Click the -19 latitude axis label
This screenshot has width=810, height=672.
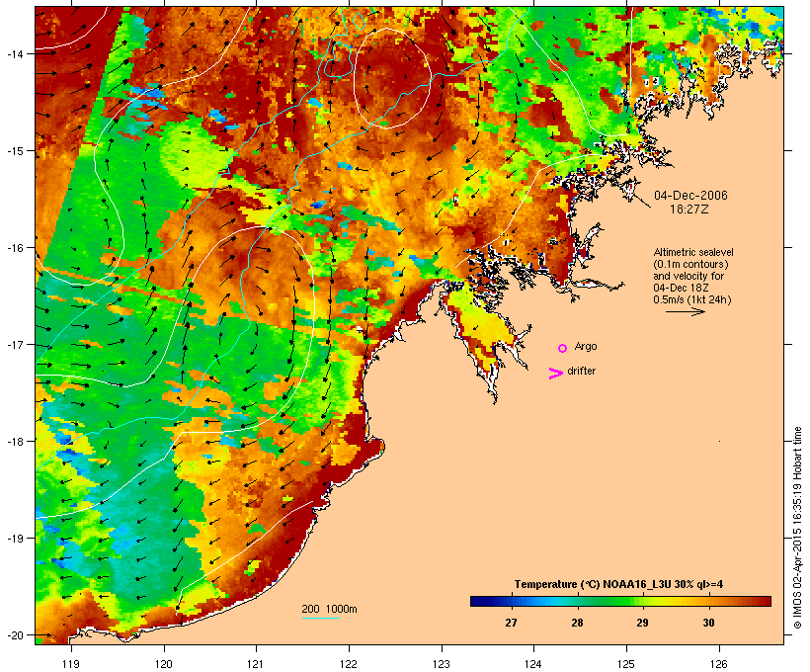[x=14, y=539]
